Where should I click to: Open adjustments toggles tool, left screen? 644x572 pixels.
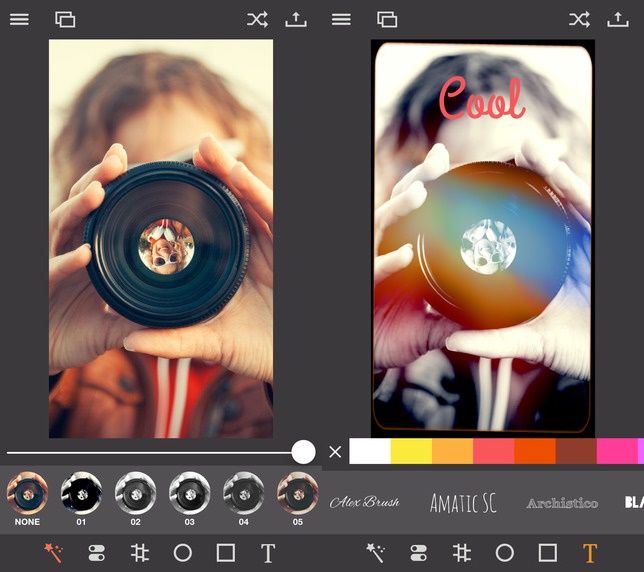[97, 553]
